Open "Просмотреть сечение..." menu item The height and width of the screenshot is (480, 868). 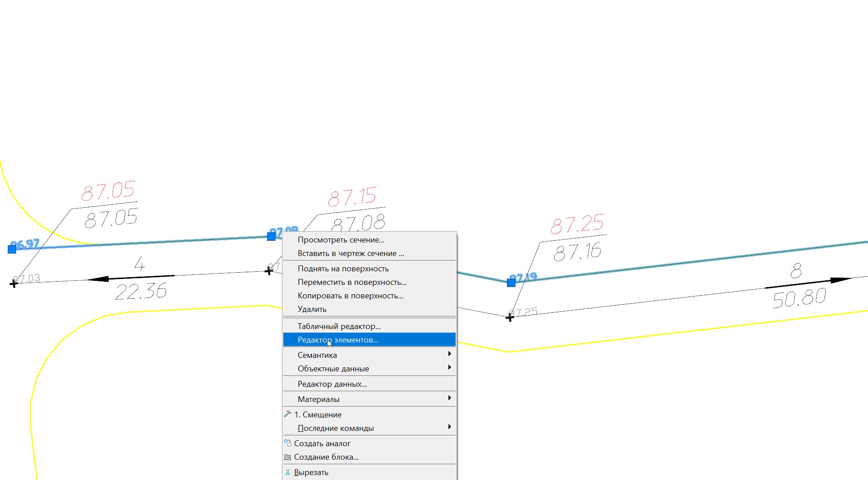(x=341, y=240)
